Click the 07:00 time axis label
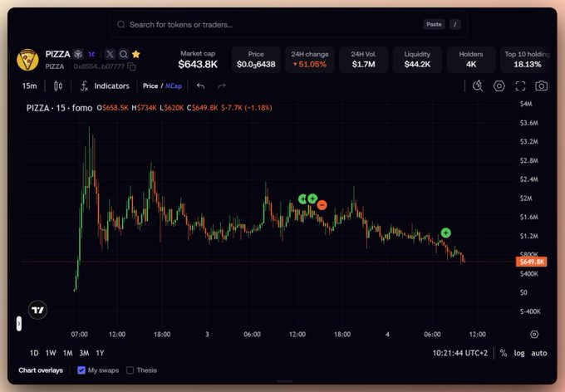 pyautogui.click(x=79, y=335)
